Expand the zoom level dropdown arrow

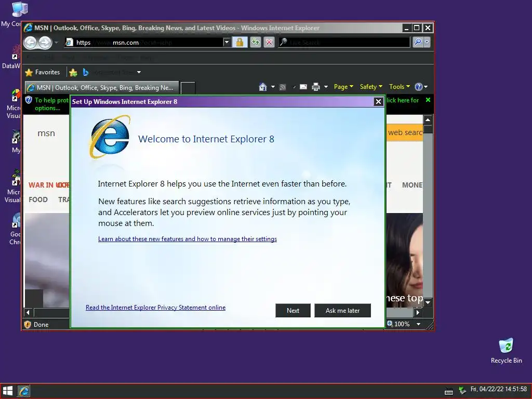tap(418, 324)
